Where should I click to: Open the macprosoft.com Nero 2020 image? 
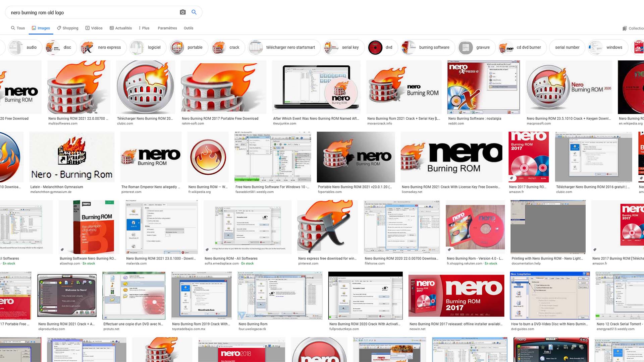pyautogui.click(x=569, y=87)
